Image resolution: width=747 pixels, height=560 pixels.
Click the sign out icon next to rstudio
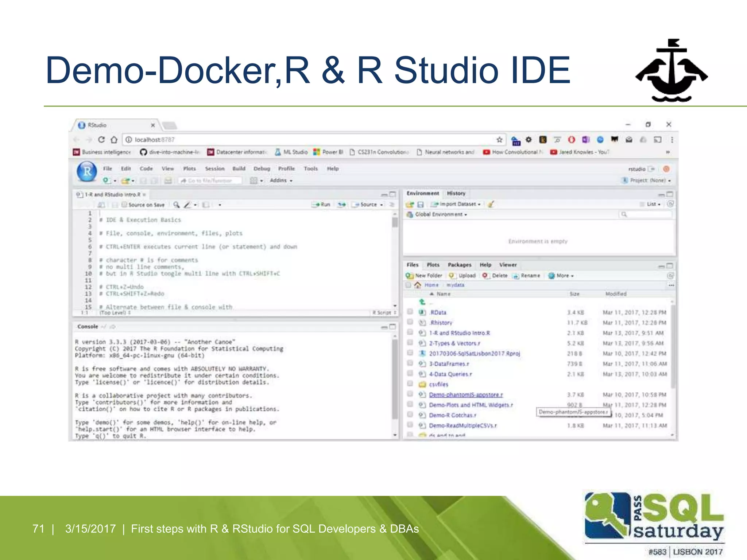[x=651, y=169]
